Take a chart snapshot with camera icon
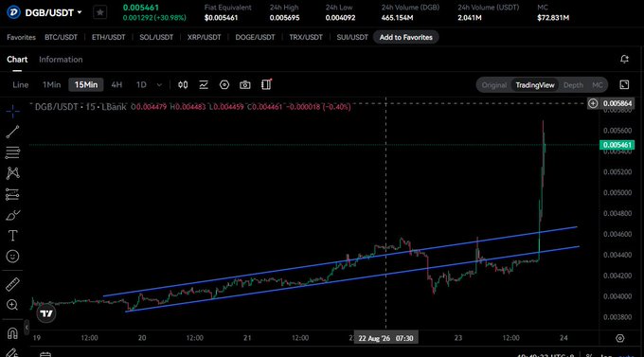 (x=245, y=84)
